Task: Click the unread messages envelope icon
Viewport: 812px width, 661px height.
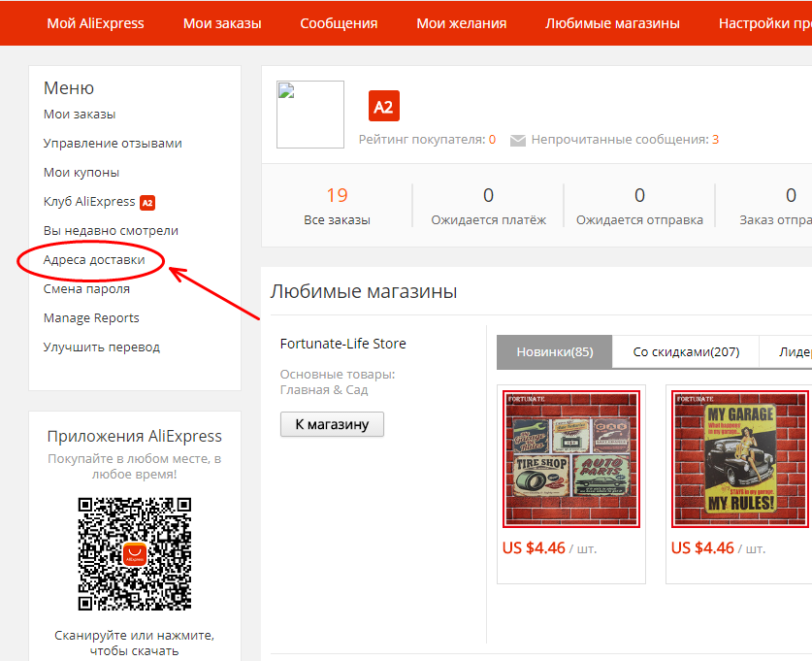Action: tap(517, 141)
